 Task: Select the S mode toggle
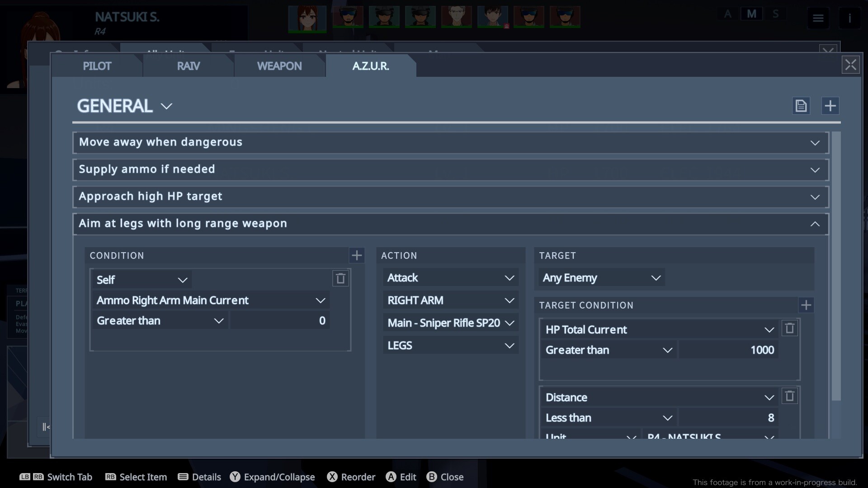(776, 14)
